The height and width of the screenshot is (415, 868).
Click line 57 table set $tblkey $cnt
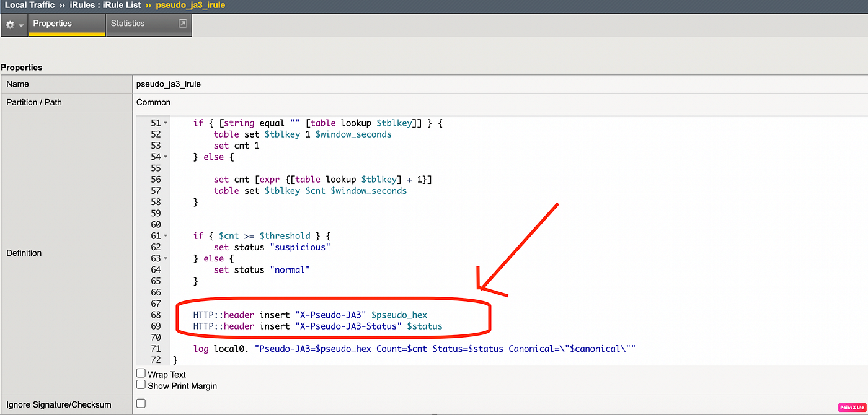click(310, 191)
